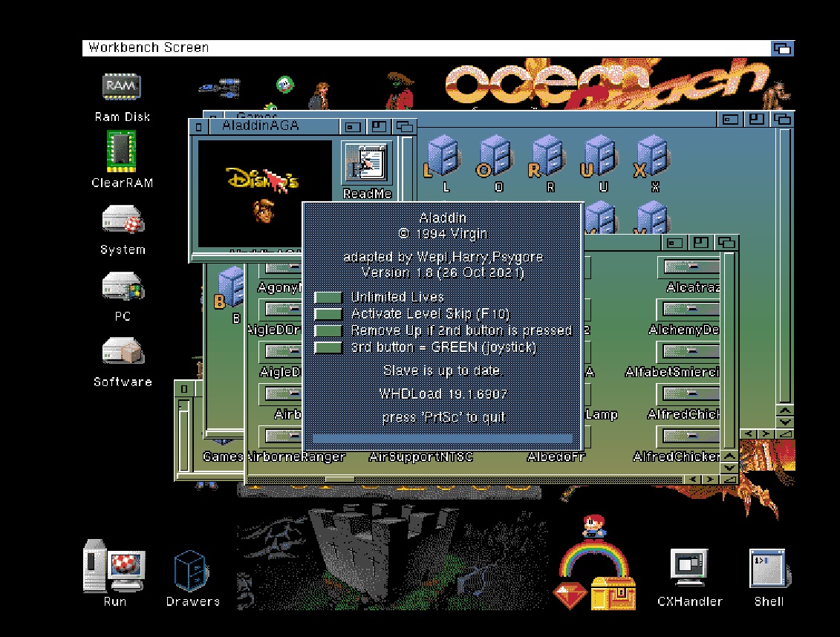Close the small window behind Games
840x637 pixels.
coord(183,388)
